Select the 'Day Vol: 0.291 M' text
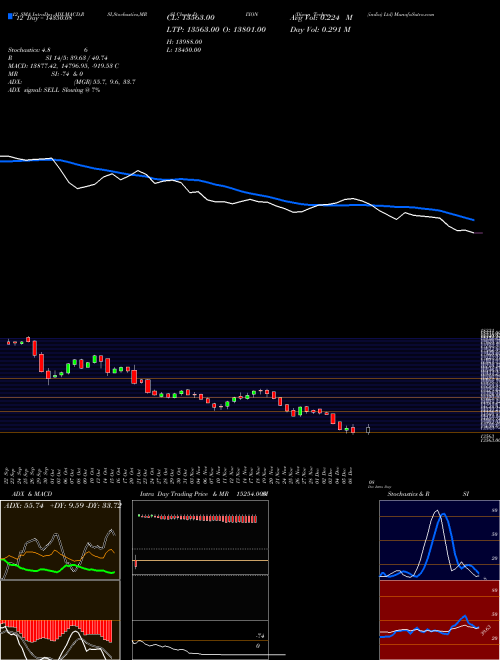Screen dimensions: 500x660 (x=320, y=29)
